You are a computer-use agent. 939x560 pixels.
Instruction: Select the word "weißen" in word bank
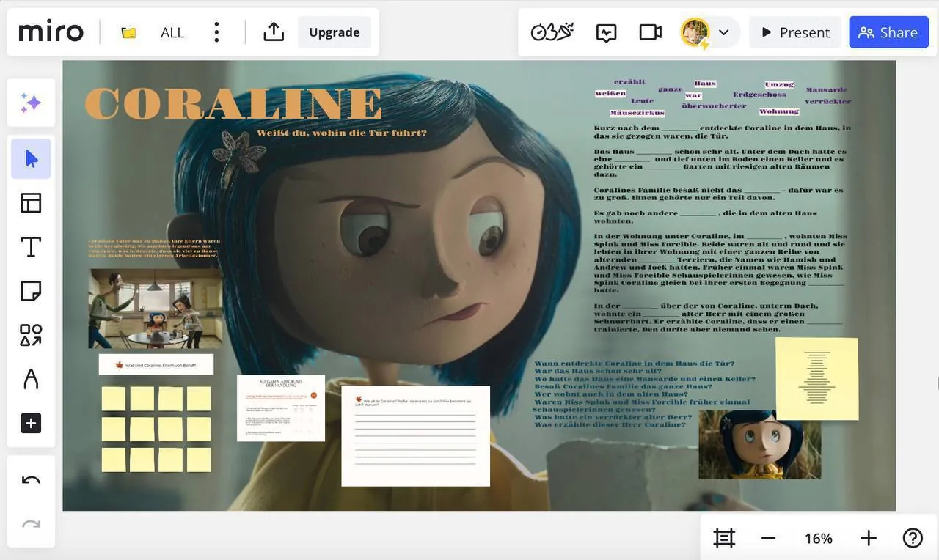pyautogui.click(x=610, y=93)
